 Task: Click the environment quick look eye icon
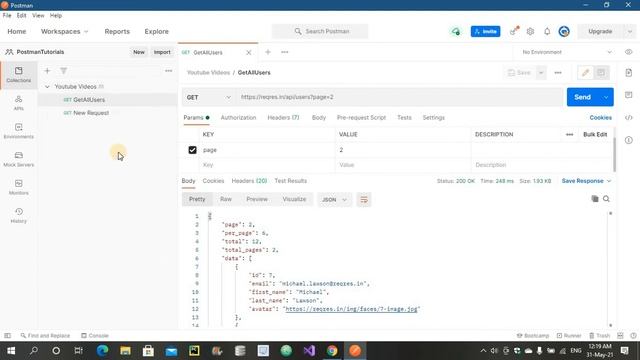[629, 52]
